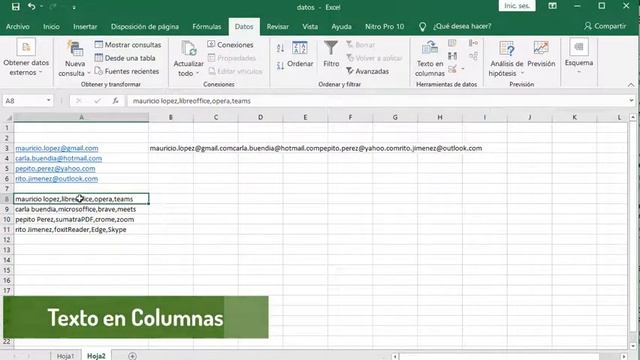Click the Undo arrow icon

pos(31,7)
